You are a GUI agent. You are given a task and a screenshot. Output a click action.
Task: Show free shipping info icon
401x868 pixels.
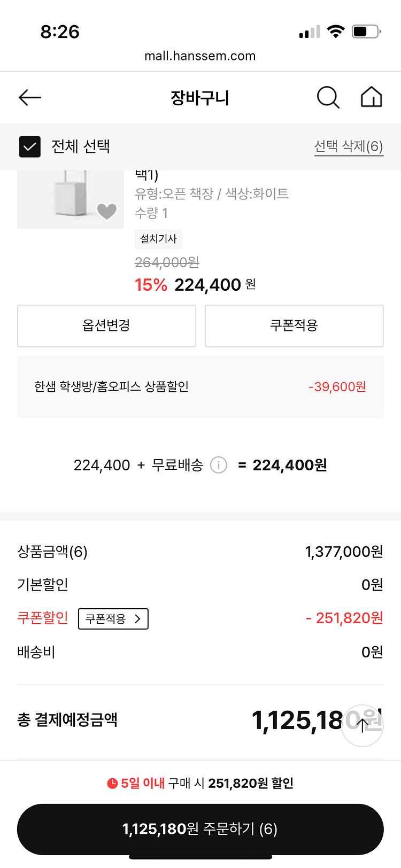[218, 465]
